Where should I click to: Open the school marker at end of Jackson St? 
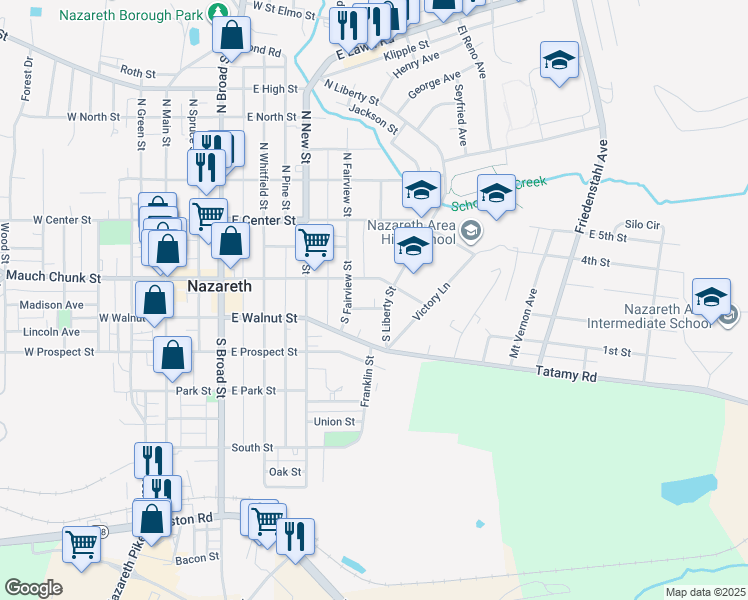(x=422, y=191)
